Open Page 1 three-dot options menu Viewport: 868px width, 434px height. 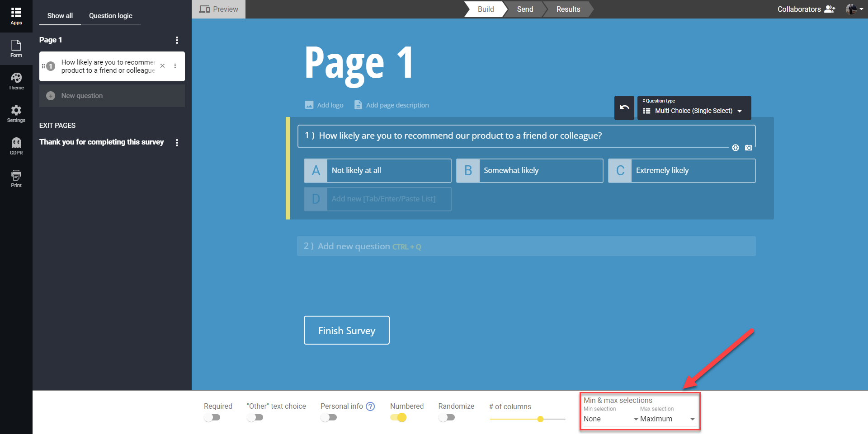pyautogui.click(x=177, y=40)
